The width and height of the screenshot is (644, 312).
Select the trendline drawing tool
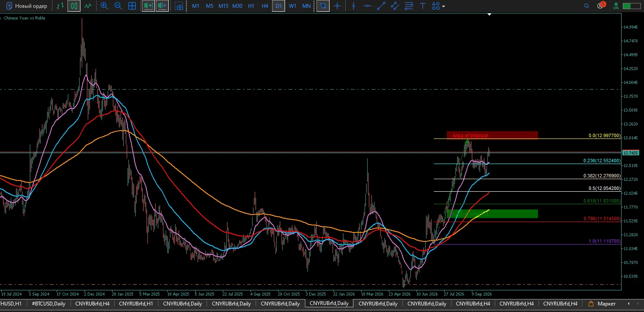tap(381, 6)
